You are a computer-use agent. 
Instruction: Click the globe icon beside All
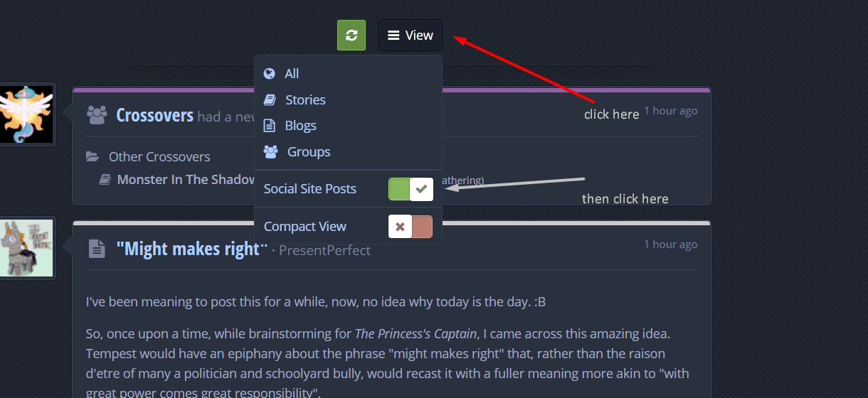(270, 74)
